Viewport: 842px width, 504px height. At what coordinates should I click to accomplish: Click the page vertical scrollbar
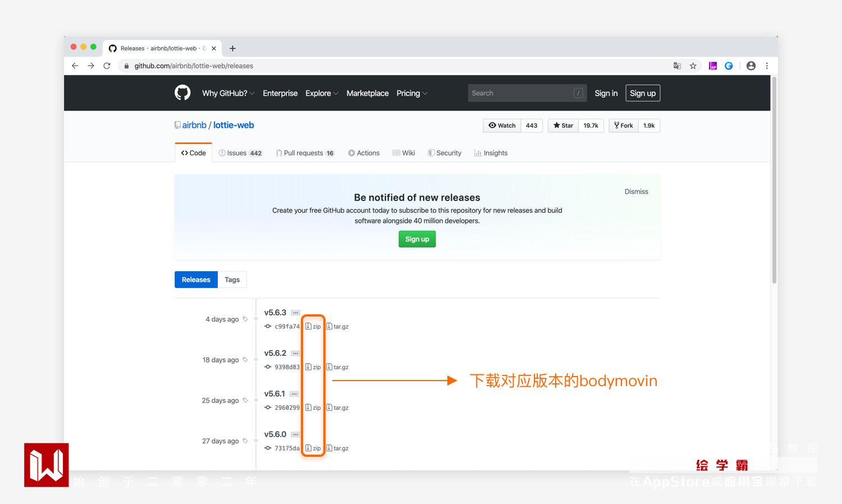(x=775, y=180)
